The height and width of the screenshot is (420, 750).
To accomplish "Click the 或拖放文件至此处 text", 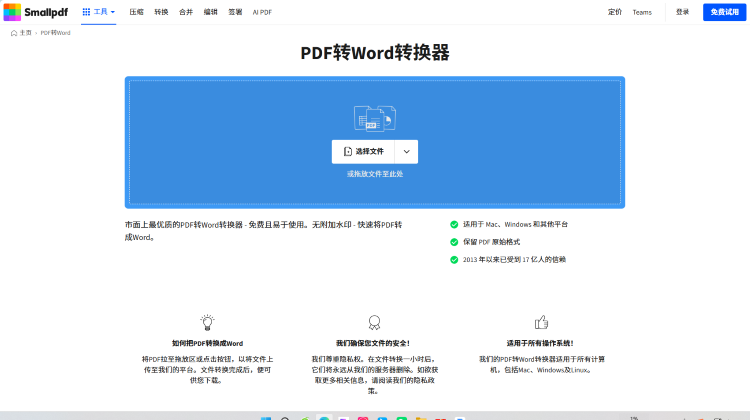I will (375, 174).
